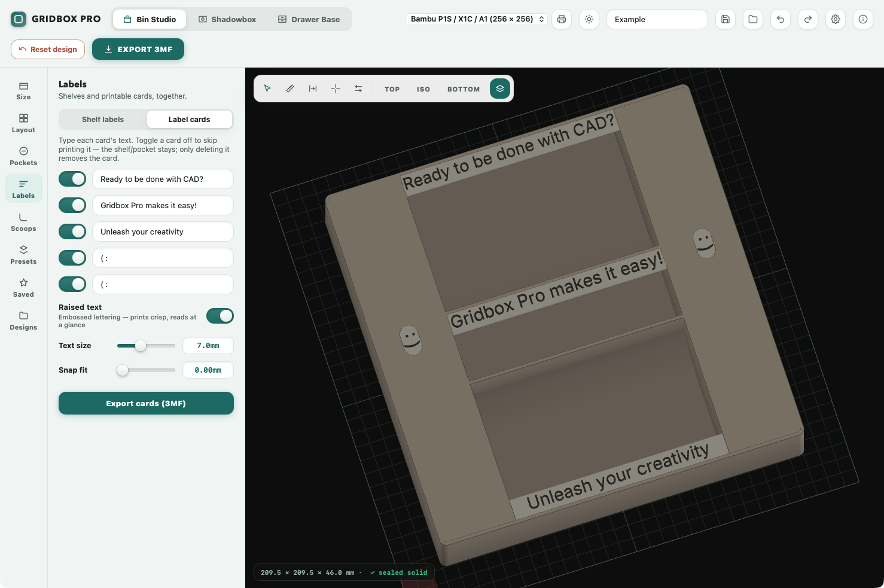Open the Saved sidebar panel
The image size is (884, 588).
(x=24, y=288)
